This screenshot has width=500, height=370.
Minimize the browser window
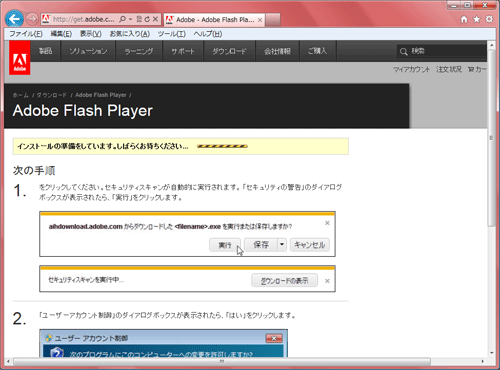pyautogui.click(x=454, y=5)
